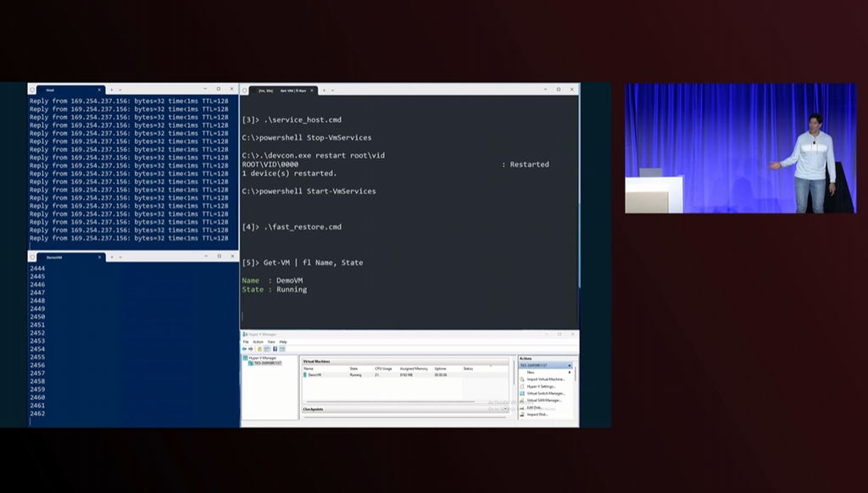Close the DemoVM terminal tab
The image size is (868, 493).
pyautogui.click(x=99, y=257)
